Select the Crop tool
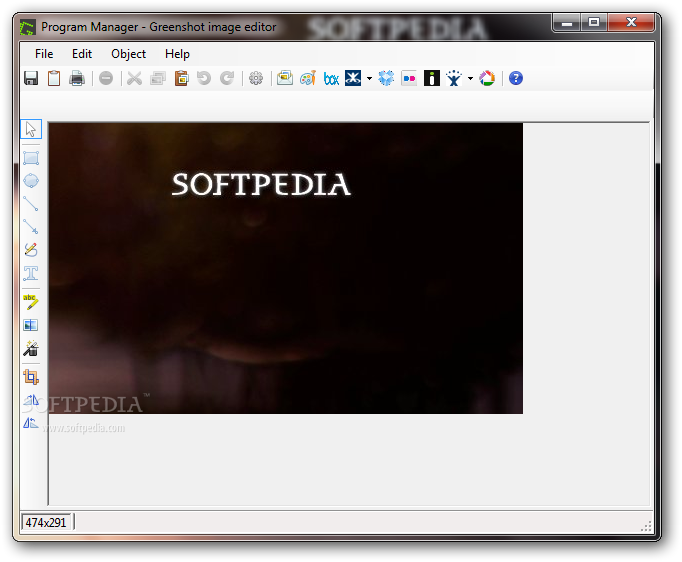Screen dimensions: 682x562 [31, 377]
